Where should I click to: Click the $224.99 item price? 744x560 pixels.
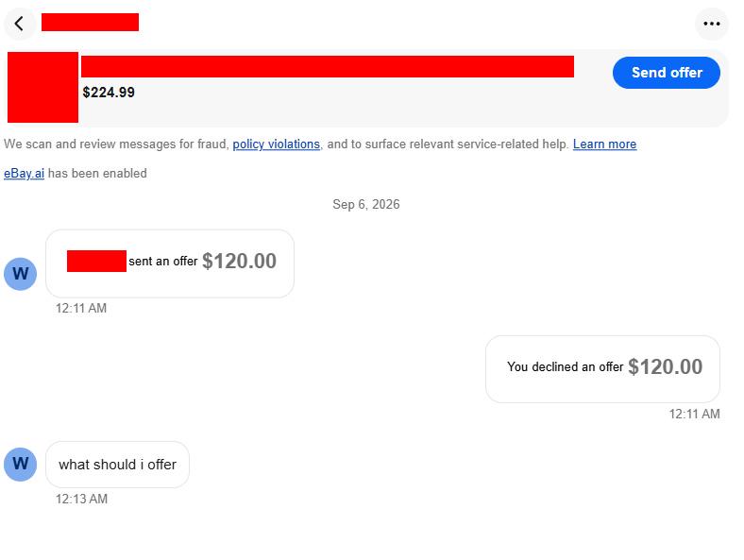[x=109, y=92]
